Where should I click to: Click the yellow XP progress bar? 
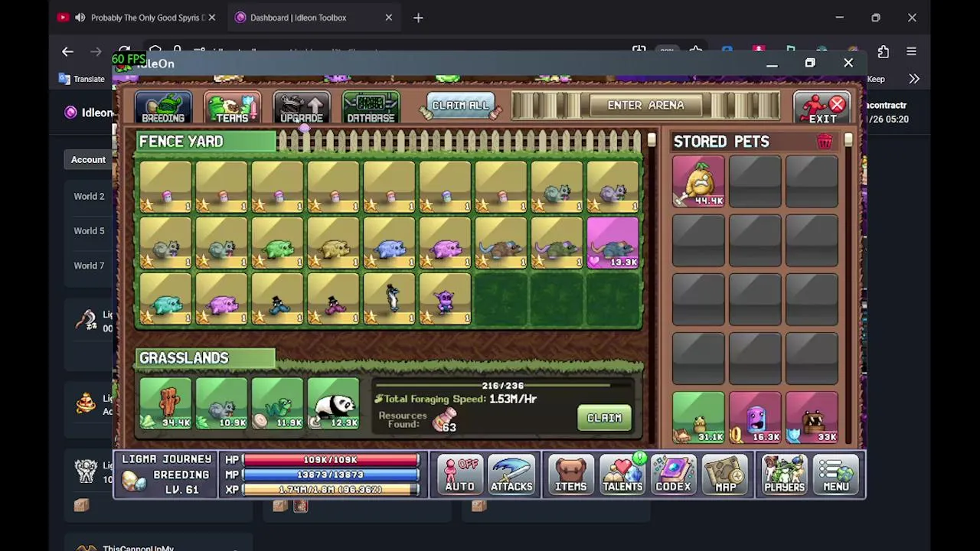(331, 489)
